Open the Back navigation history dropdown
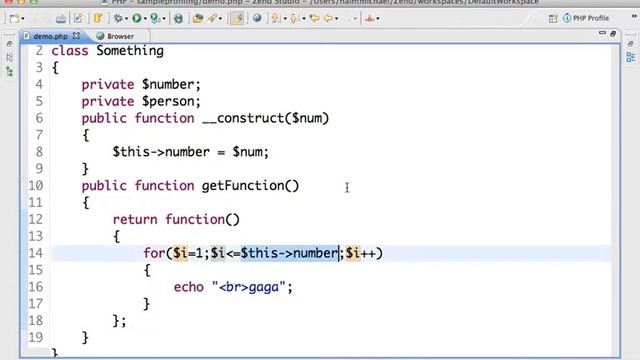The image size is (640, 360). tap(336, 19)
